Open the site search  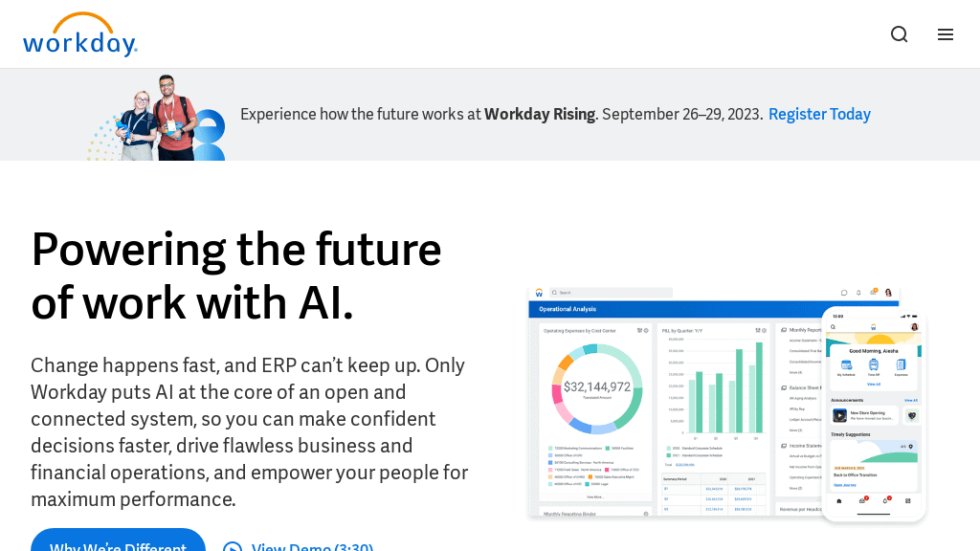[899, 33]
